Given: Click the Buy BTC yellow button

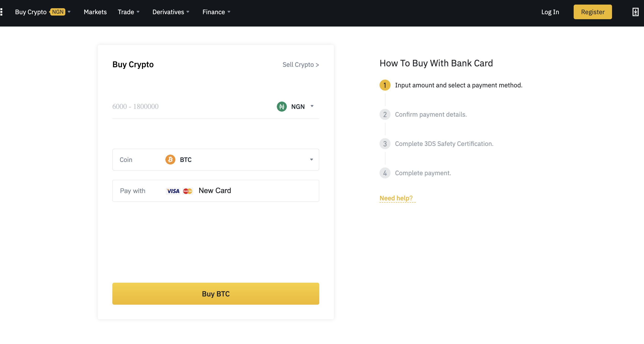Looking at the screenshot, I should coord(216,294).
